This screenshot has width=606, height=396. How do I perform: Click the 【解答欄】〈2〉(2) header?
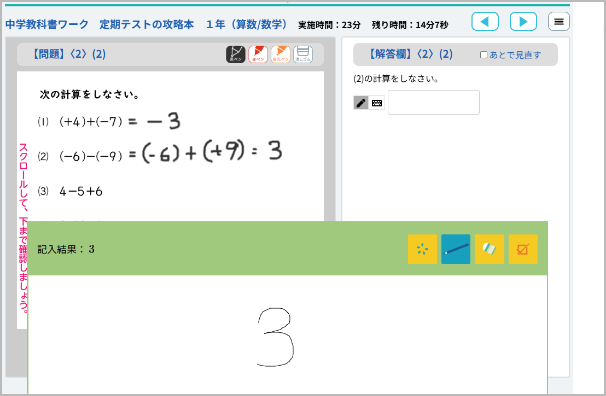coord(410,54)
